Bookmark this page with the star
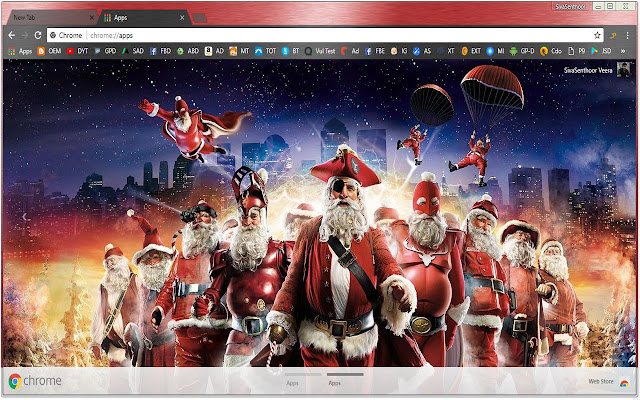The width and height of the screenshot is (640, 400). [597, 36]
